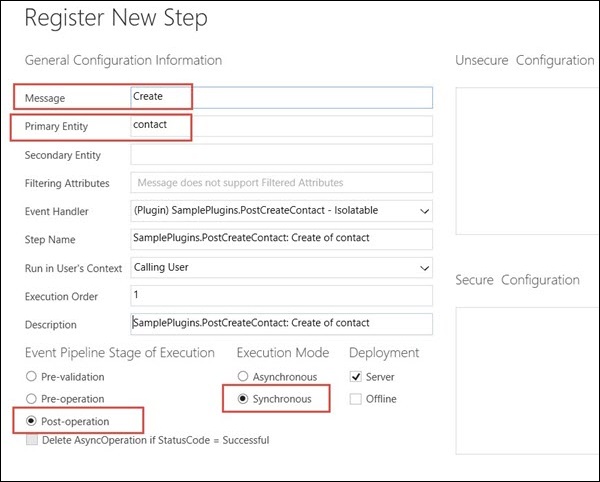The image size is (600, 482).
Task: Select Synchronous execution mode
Action: click(244, 399)
